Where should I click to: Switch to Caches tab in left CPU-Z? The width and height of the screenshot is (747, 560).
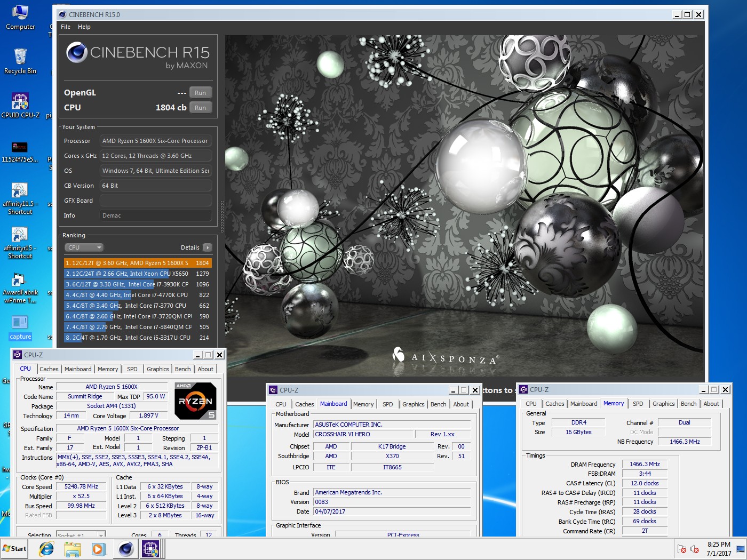tap(49, 369)
